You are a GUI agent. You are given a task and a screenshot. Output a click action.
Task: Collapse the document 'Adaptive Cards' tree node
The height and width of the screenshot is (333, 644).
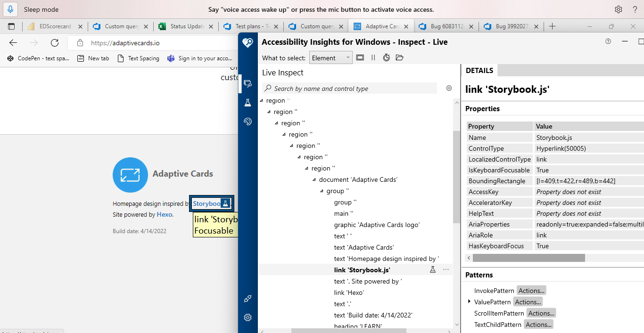(x=314, y=179)
